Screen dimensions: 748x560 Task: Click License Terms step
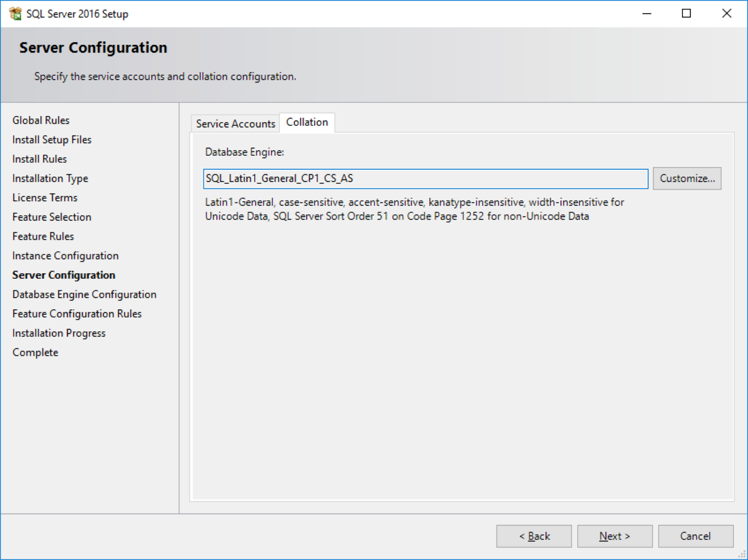pyautogui.click(x=45, y=198)
